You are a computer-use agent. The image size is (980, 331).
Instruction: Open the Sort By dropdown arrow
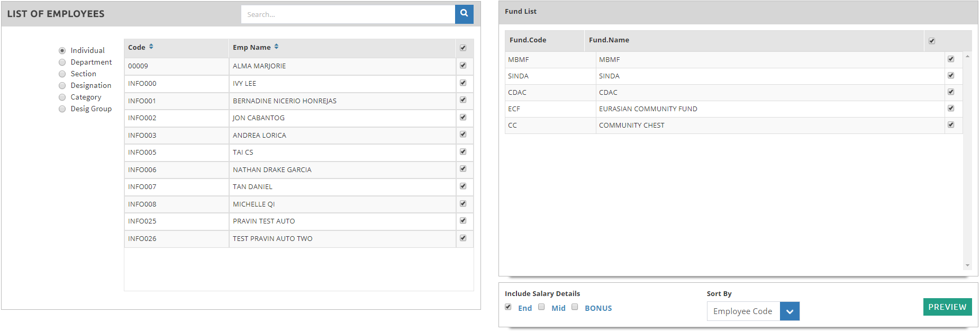pos(790,311)
